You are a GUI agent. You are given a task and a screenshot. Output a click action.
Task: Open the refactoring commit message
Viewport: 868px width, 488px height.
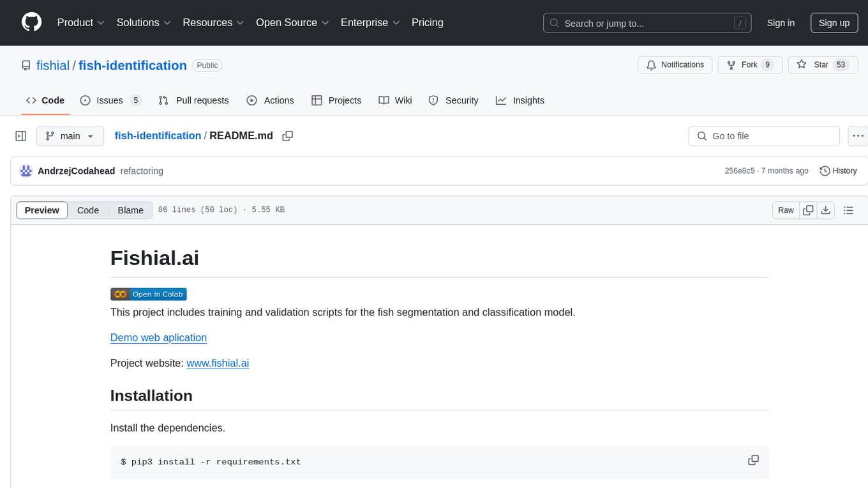[142, 171]
